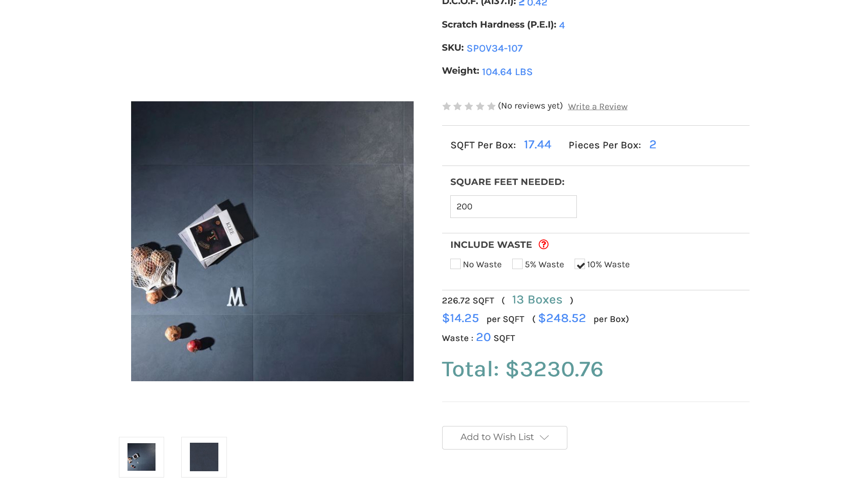This screenshot has height=478, width=868.
Task: Uncheck the 10% Waste checkbox
Action: point(580,265)
